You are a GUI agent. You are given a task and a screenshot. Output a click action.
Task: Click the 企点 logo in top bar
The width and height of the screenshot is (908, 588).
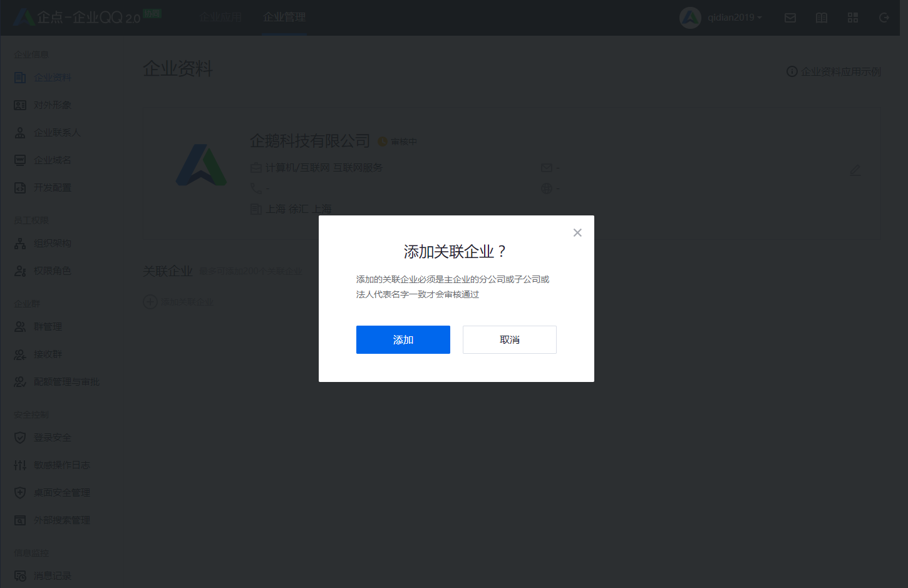(x=88, y=17)
